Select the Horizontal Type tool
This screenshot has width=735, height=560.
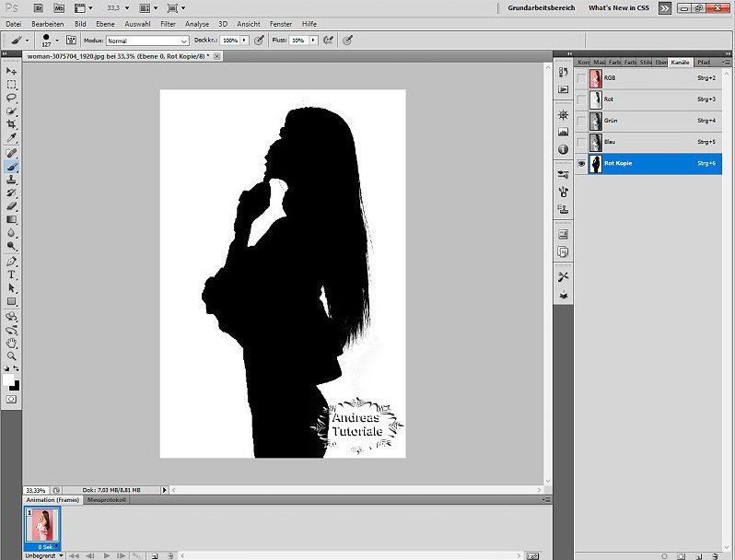point(11,275)
